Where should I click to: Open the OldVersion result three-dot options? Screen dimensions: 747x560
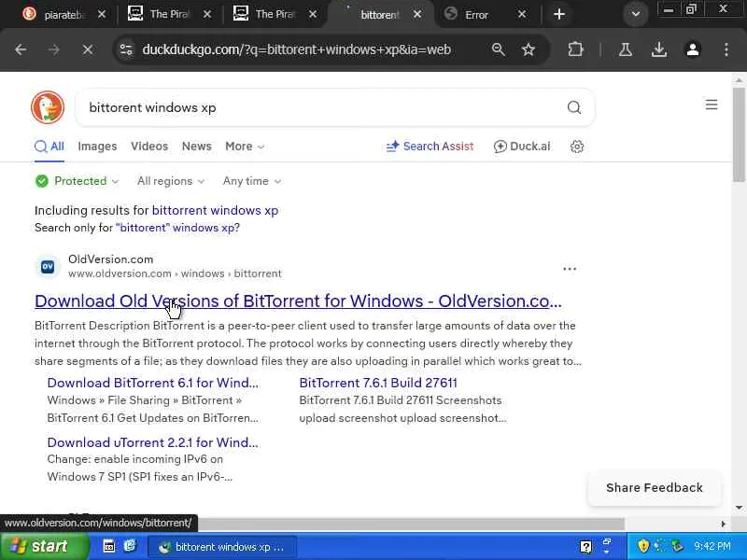570,269
